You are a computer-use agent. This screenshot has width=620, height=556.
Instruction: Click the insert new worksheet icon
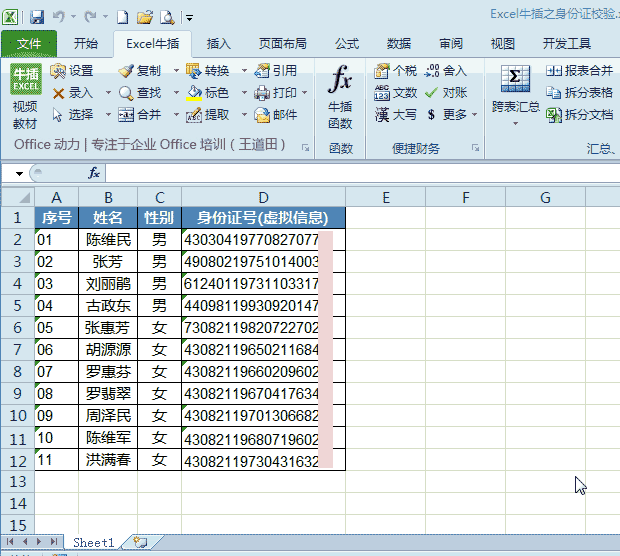(140, 542)
